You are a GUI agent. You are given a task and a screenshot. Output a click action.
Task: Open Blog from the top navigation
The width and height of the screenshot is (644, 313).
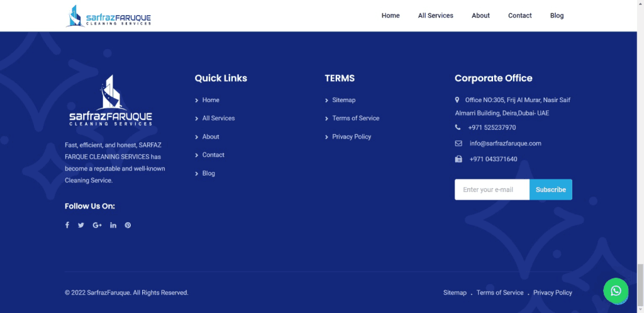pyautogui.click(x=557, y=16)
